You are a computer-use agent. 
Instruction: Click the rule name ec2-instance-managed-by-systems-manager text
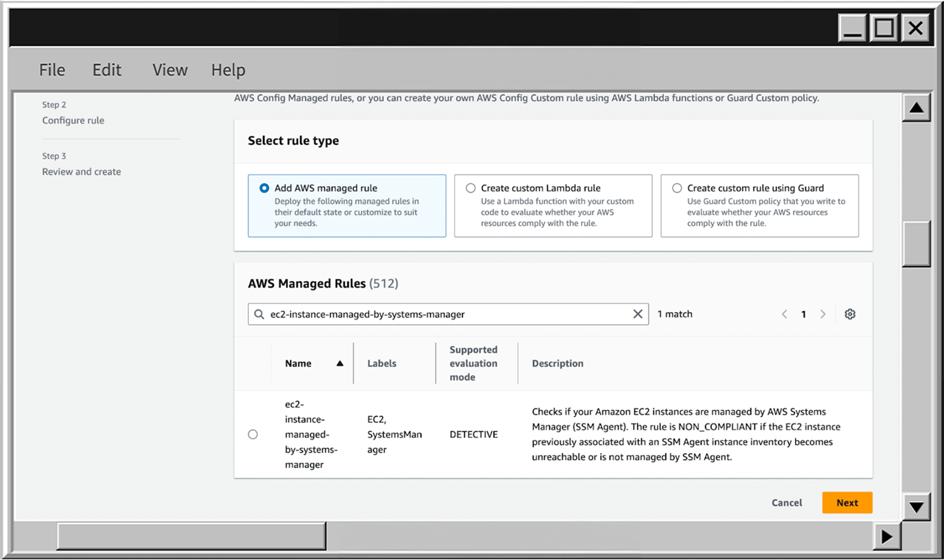(311, 434)
